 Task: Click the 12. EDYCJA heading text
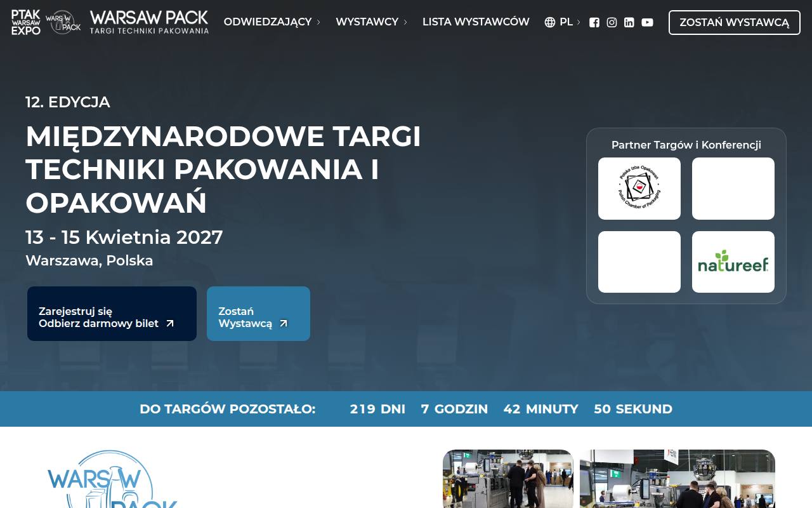point(68,102)
